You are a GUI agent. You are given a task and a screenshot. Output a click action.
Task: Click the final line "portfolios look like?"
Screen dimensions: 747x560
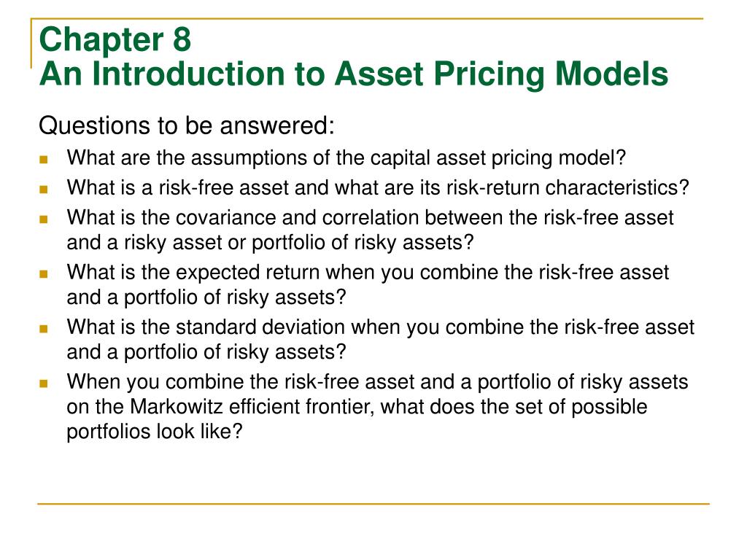tap(154, 430)
